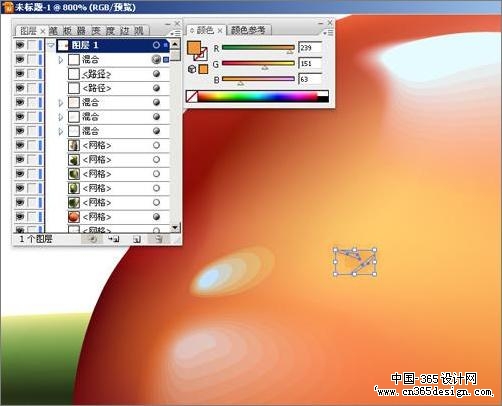Hide the orange-thumbnail <网格> row via eye icon

pyautogui.click(x=20, y=217)
